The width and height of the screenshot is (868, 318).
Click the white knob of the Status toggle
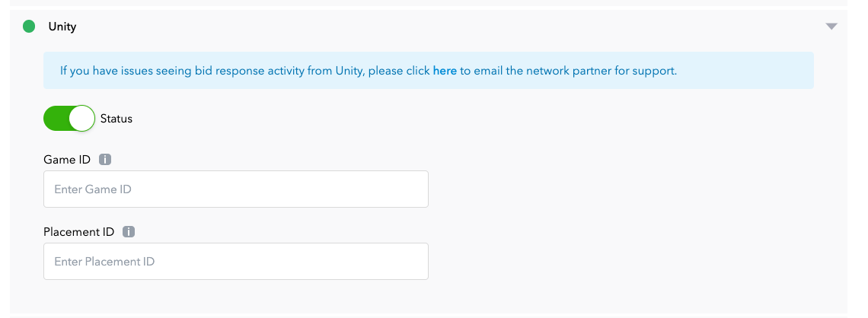(81, 119)
